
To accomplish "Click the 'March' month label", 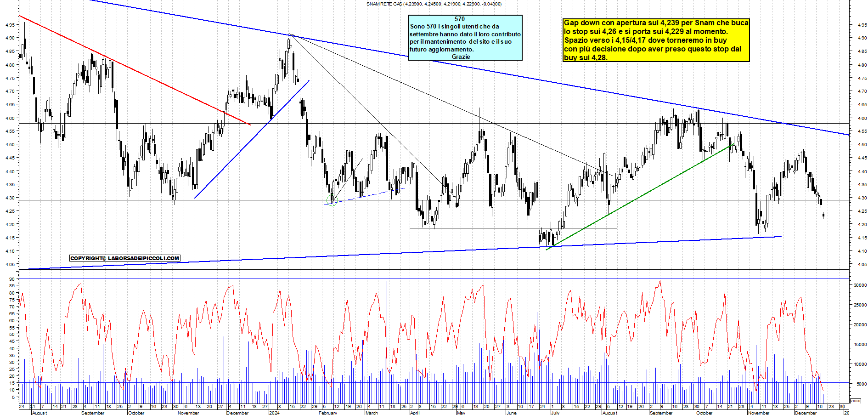I will pyautogui.click(x=372, y=413).
